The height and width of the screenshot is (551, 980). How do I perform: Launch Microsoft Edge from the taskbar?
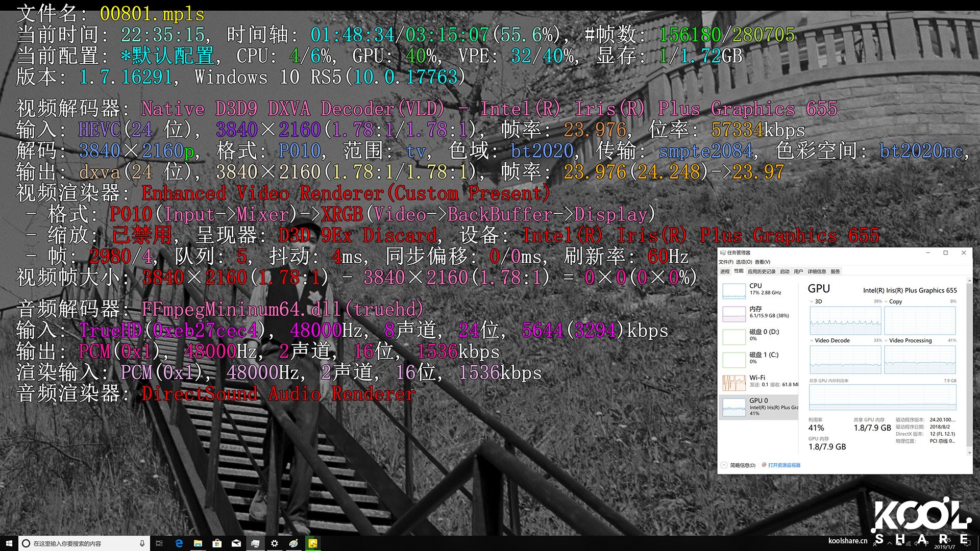[179, 543]
